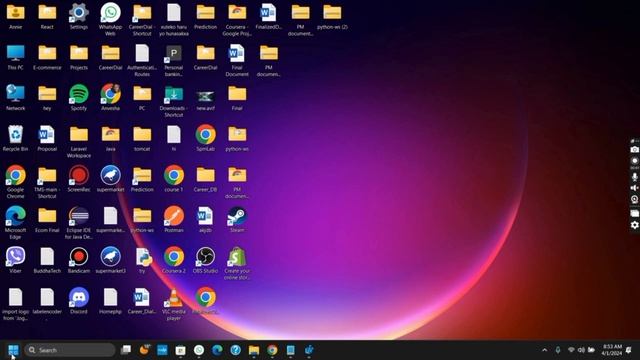Screen dimensions: 640x360
Task: Open the clock and date flyout
Action: [612, 350]
